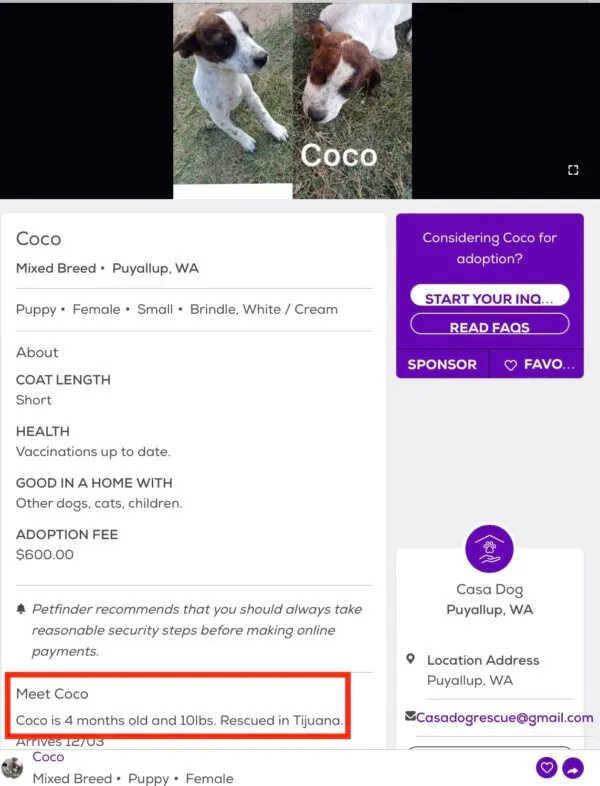Click the Coco name link in bottom bar
600x786 pixels.
pyautogui.click(x=48, y=757)
